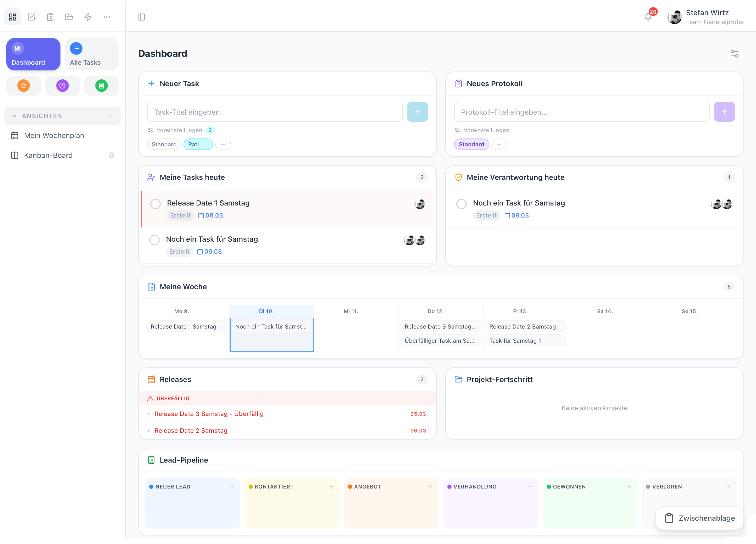Open the notifications bell
The width and height of the screenshot is (756, 544).
pyautogui.click(x=648, y=17)
